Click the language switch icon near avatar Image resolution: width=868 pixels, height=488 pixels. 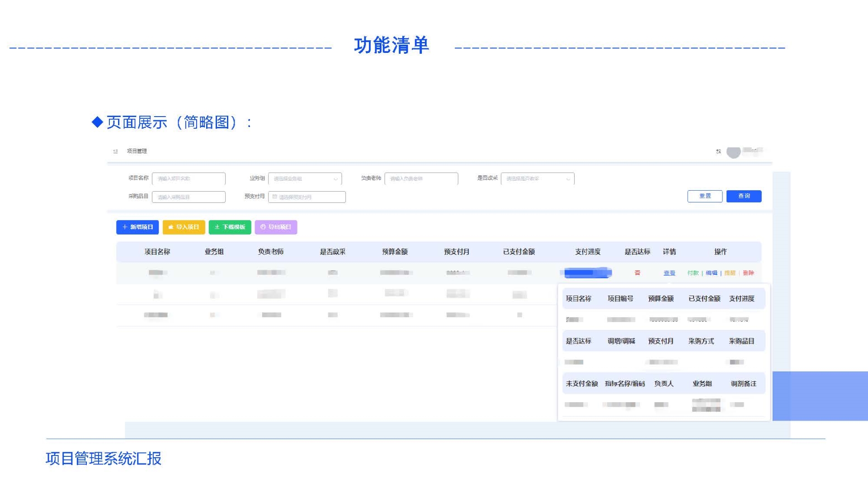click(x=718, y=151)
